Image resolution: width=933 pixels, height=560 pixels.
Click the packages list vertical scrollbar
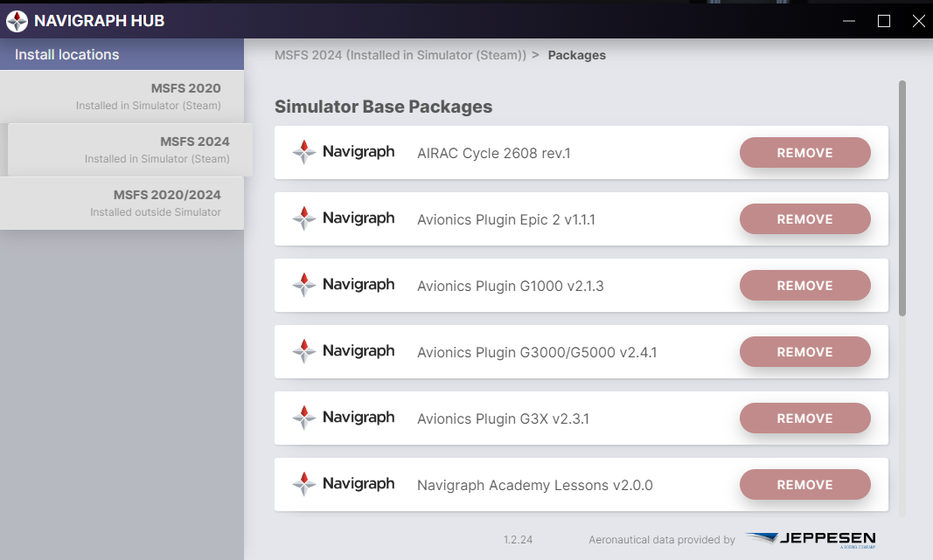pos(902,198)
